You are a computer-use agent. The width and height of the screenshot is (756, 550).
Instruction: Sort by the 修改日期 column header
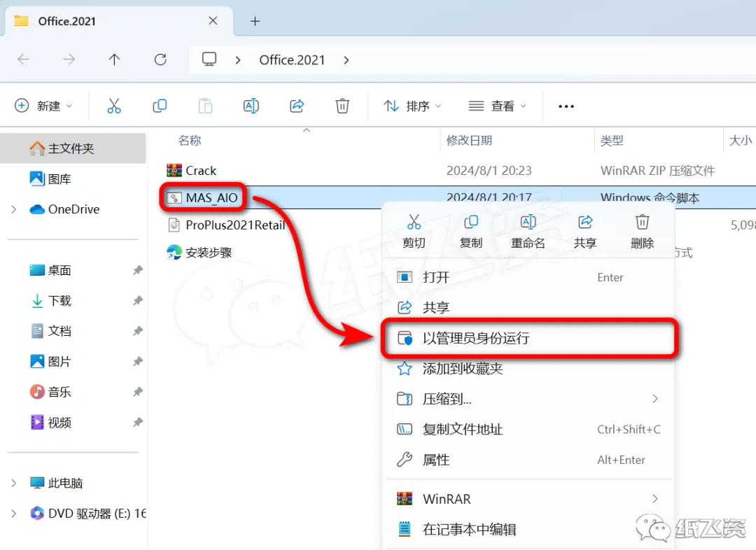[469, 140]
